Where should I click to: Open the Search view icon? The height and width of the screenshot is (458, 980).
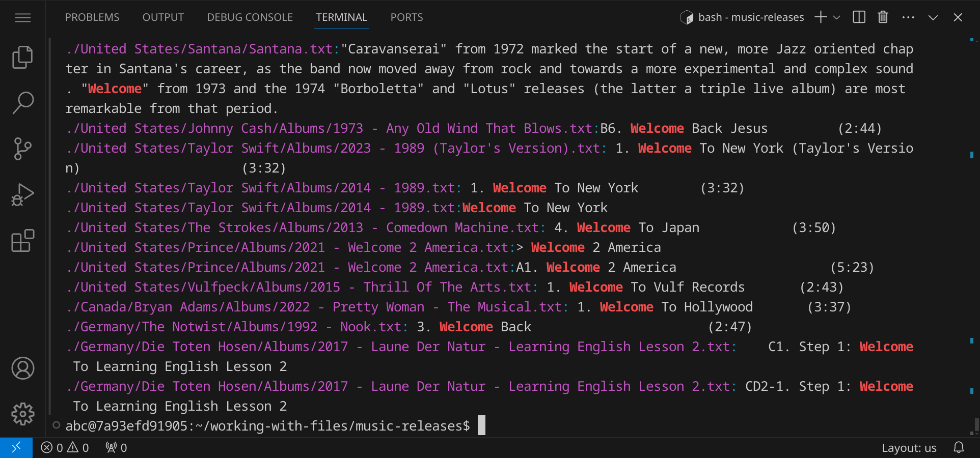(x=22, y=103)
